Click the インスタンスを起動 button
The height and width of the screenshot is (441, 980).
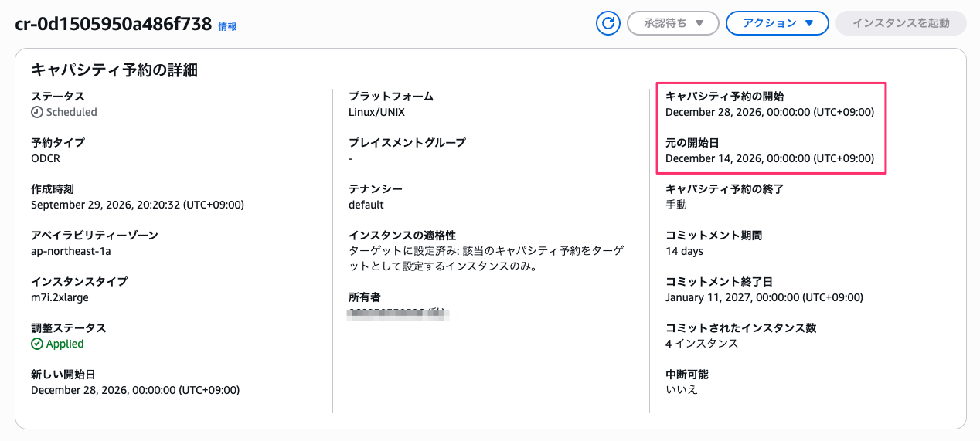(x=901, y=23)
